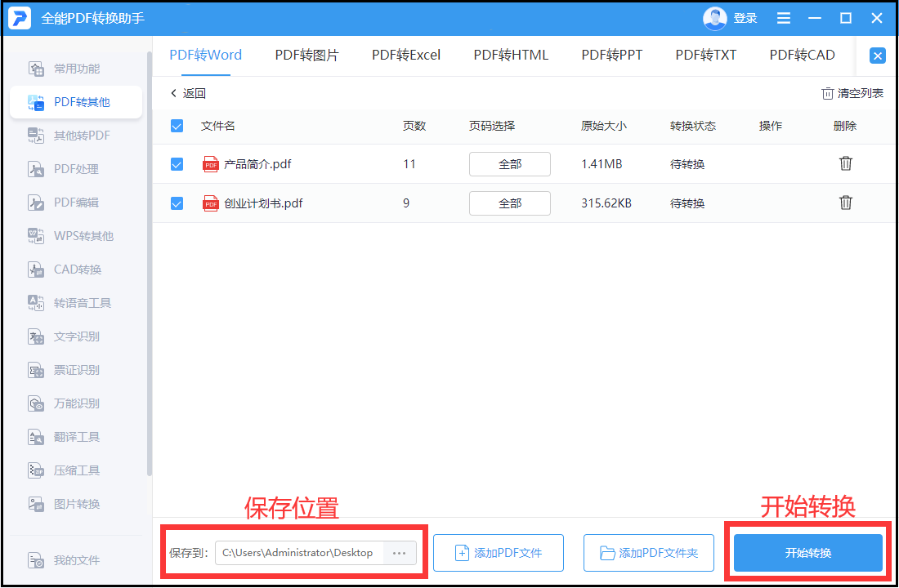
Task: Select file name 创业计划书.pdf
Action: (x=263, y=203)
